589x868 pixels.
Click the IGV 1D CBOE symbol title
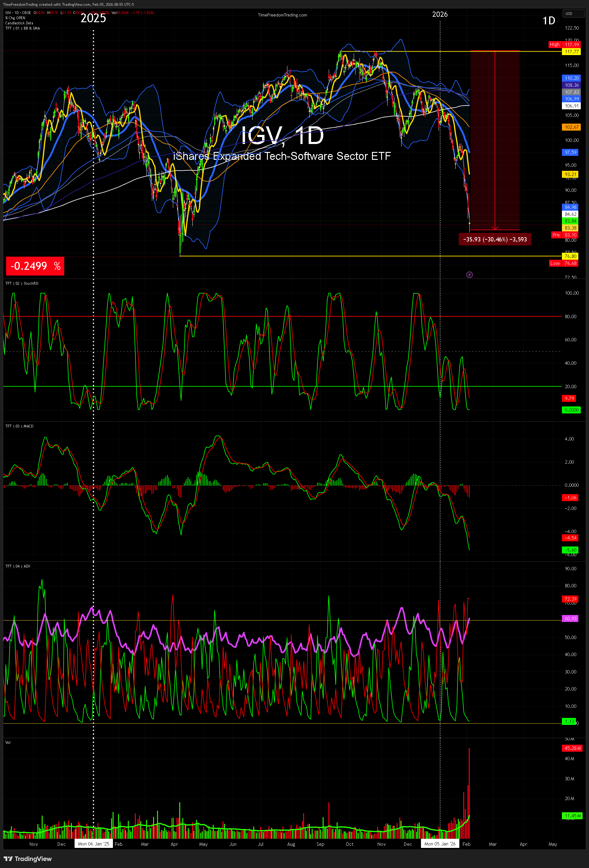(18, 13)
